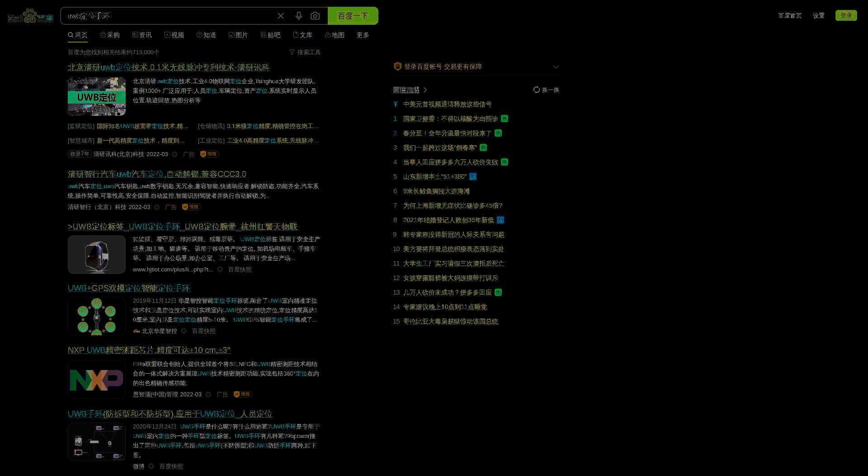This screenshot has width=868, height=476.
Task: Open hot topic 当事人回应拼多多六万人砍价失败
Action: pos(451,162)
